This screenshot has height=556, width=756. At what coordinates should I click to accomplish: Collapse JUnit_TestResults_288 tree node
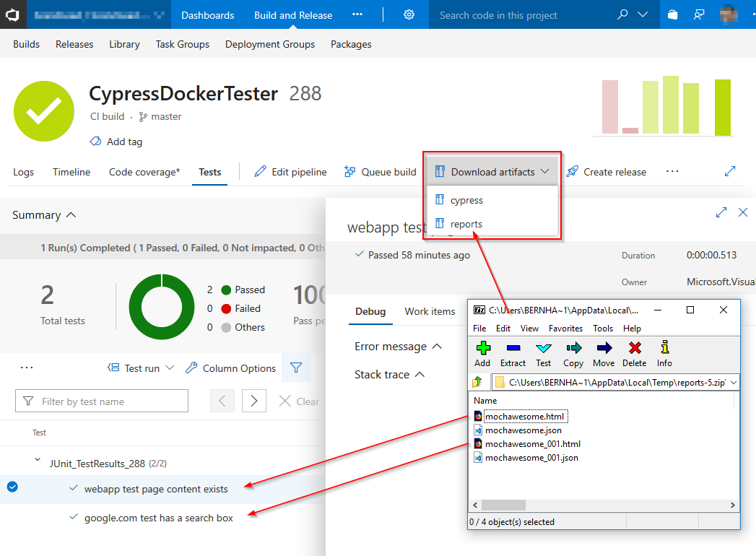[38, 460]
